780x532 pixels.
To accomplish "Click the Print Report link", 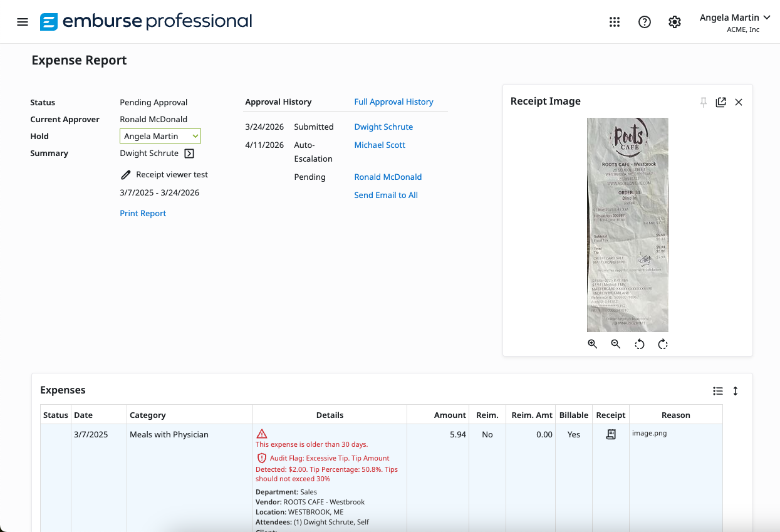I will coord(143,214).
